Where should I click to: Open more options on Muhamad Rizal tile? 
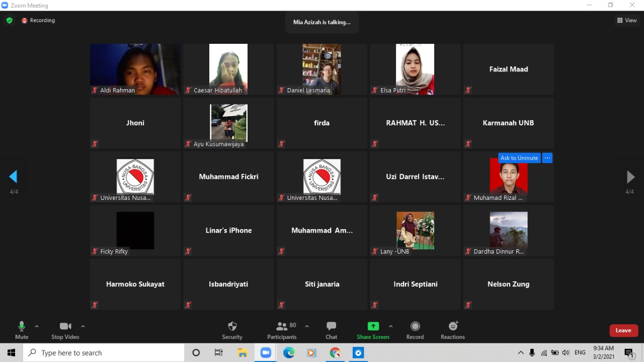point(547,158)
